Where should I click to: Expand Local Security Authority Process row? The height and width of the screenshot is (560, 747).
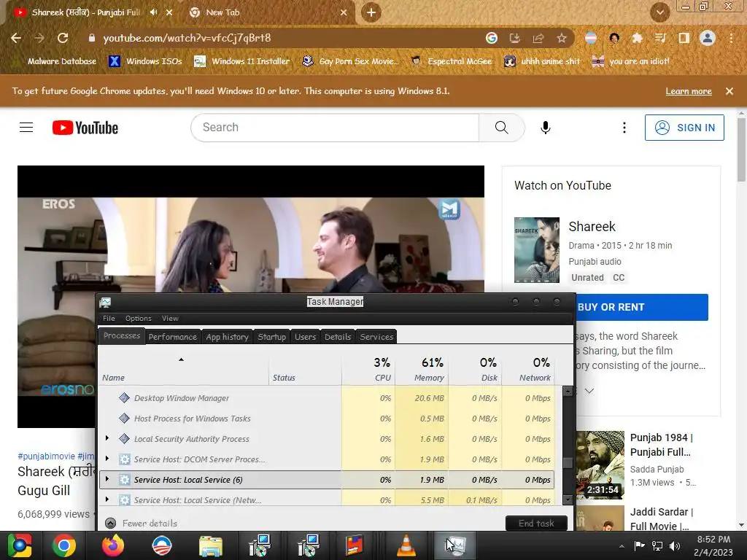click(107, 438)
